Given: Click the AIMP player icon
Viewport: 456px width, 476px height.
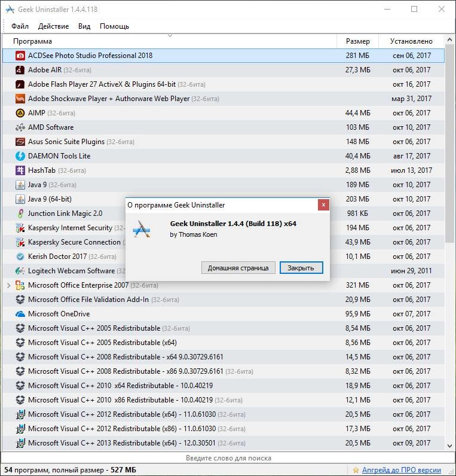Looking at the screenshot, I should coord(20,113).
